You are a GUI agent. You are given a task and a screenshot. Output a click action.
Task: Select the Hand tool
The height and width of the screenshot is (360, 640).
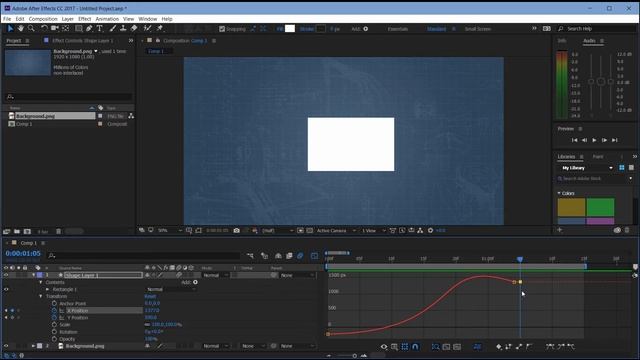[x=20, y=28]
